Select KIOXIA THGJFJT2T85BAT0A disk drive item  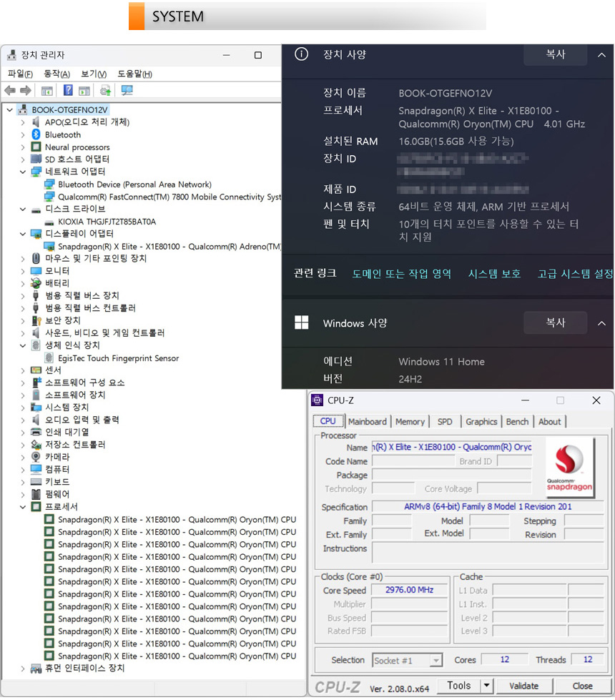[x=107, y=222]
